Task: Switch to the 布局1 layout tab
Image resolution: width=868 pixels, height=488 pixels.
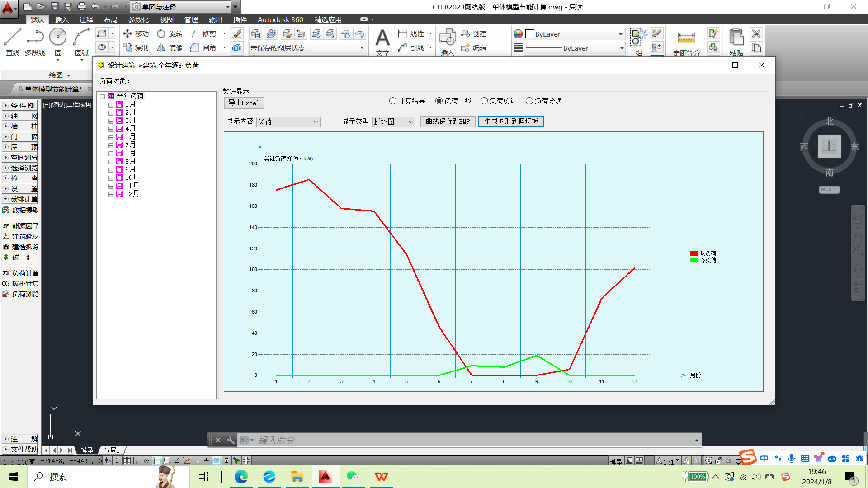Action: click(111, 450)
